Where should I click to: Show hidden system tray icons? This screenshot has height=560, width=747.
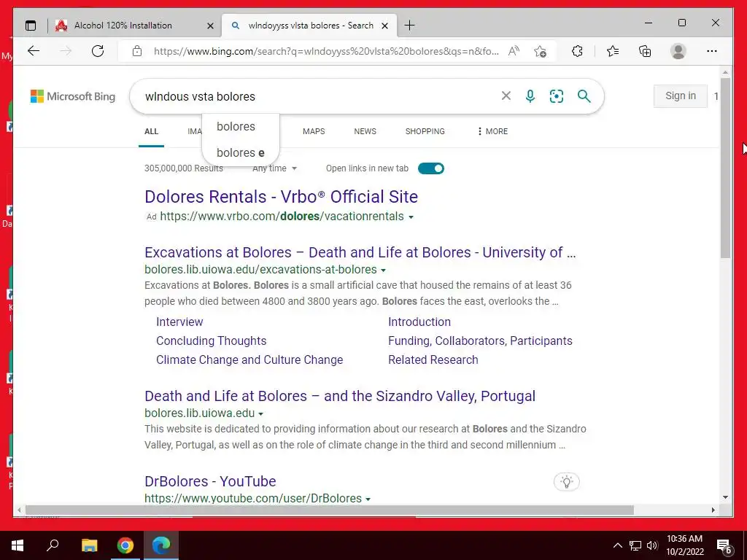click(x=617, y=545)
